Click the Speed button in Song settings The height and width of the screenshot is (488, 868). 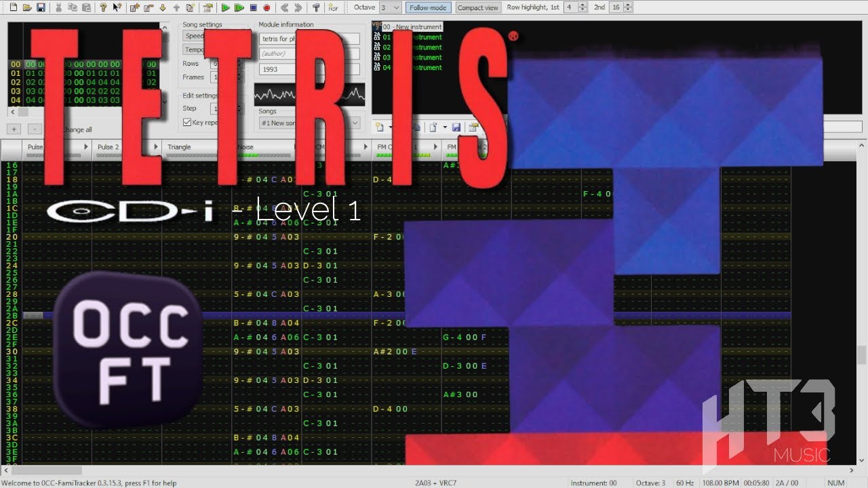pos(195,36)
